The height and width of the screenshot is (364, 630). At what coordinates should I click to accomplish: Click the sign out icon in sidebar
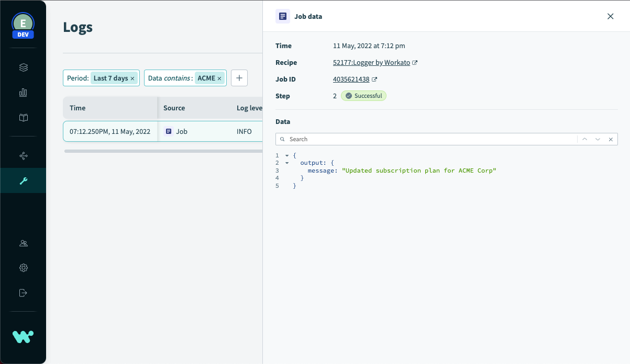23,293
